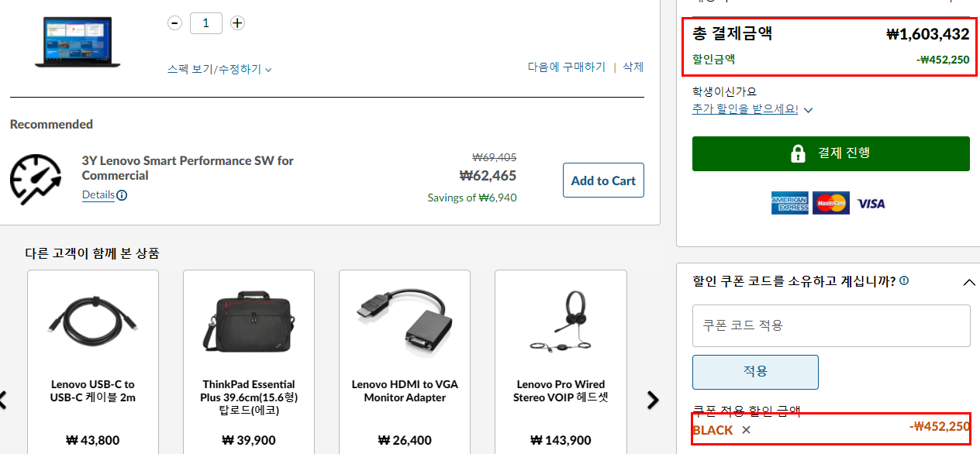Click 다음에 구매하기 link
This screenshot has width=980, height=454.
pos(567,67)
